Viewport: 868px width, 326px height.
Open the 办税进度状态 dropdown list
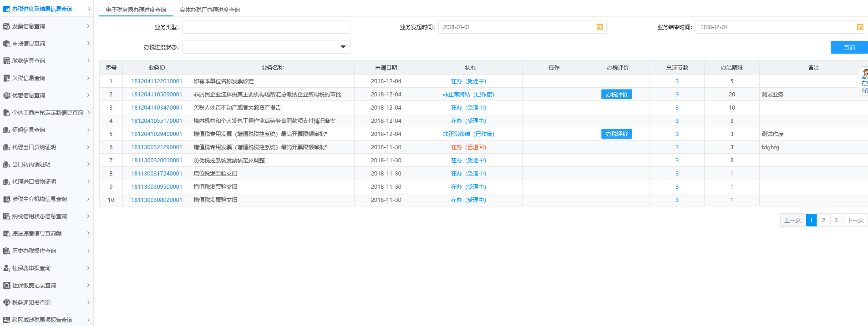[343, 47]
